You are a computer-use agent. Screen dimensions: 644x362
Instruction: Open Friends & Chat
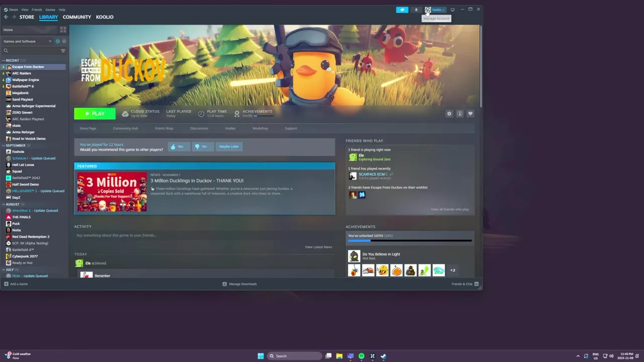(465, 284)
